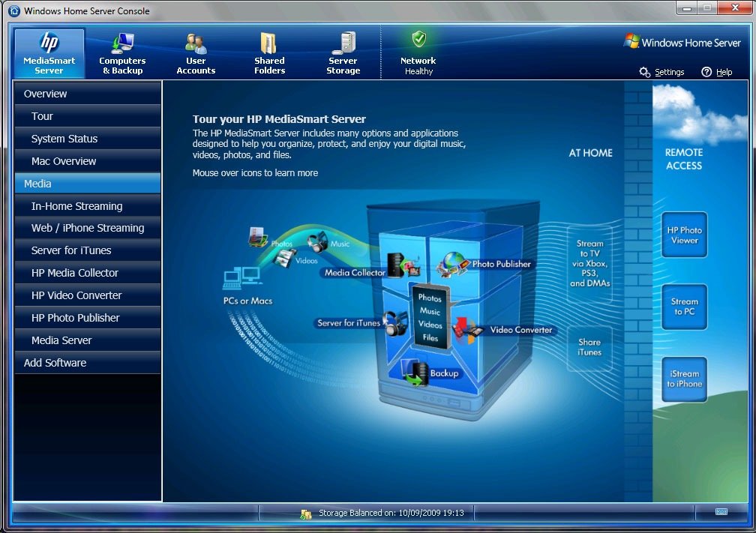Click the Mouse over icons to learn more text
Viewport: 756px width, 533px height.
(x=255, y=173)
